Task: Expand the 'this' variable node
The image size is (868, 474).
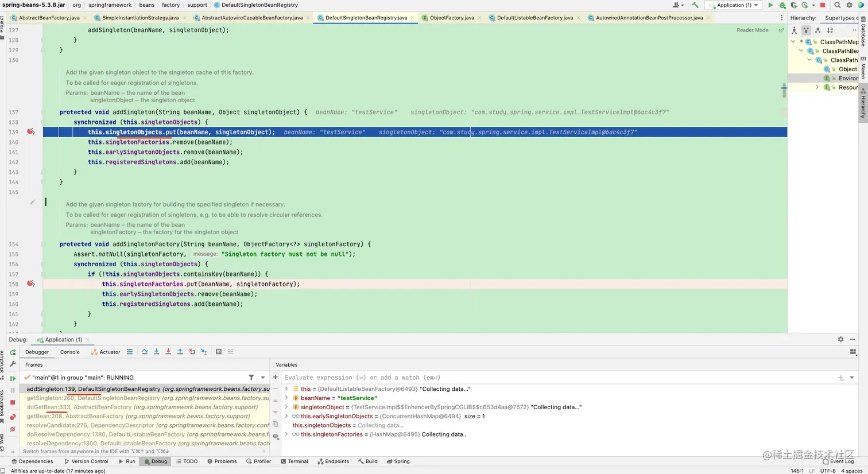Action: point(286,388)
